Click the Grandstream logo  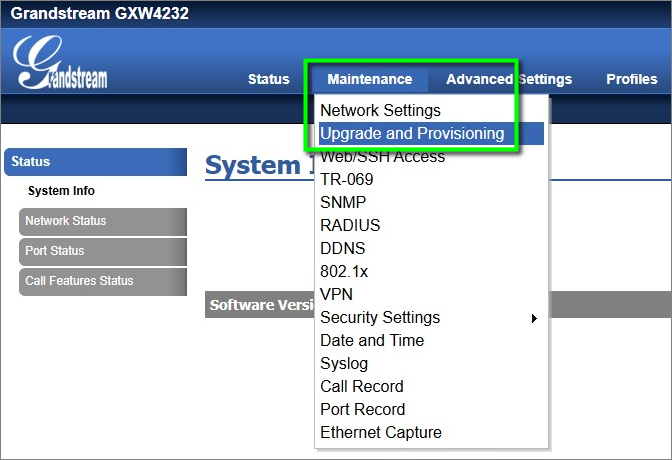pos(61,64)
